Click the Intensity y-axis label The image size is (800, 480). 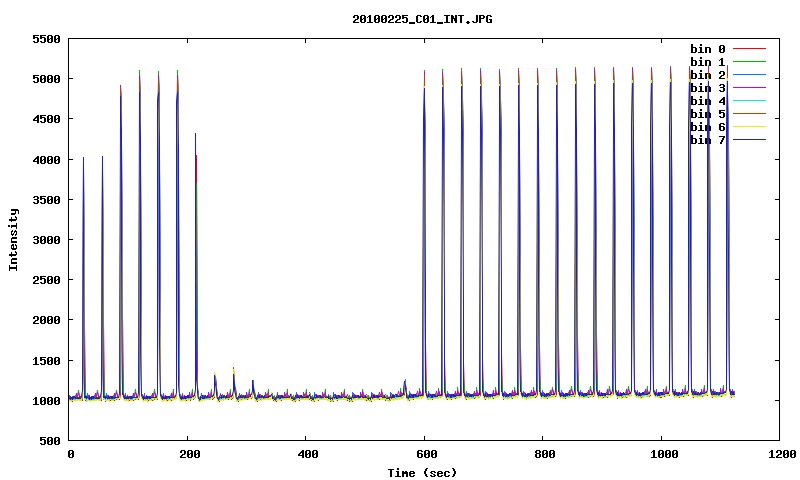pyautogui.click(x=13, y=239)
